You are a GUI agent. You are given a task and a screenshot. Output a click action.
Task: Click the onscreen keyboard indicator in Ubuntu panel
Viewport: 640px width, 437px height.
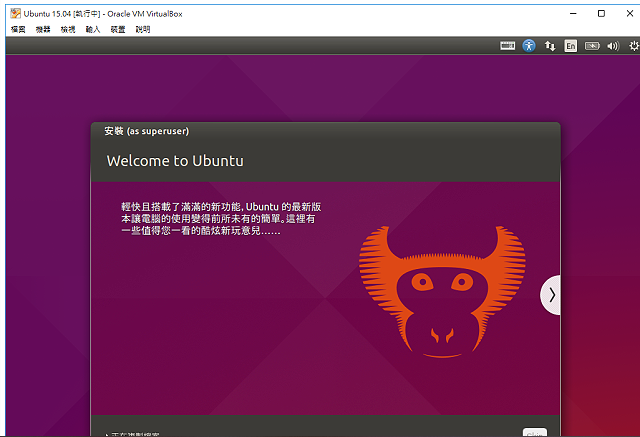(507, 46)
